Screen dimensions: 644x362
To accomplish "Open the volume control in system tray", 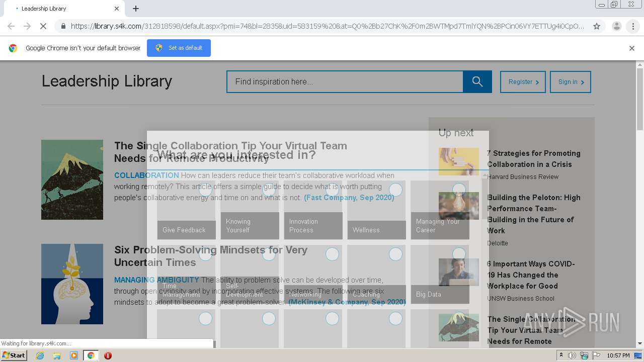I will [x=572, y=355].
